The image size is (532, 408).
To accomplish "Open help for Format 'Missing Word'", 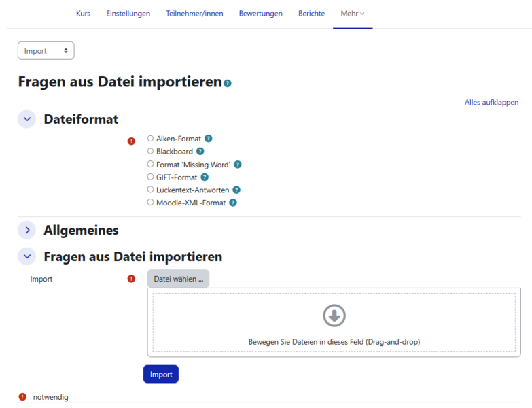I will pos(238,165).
